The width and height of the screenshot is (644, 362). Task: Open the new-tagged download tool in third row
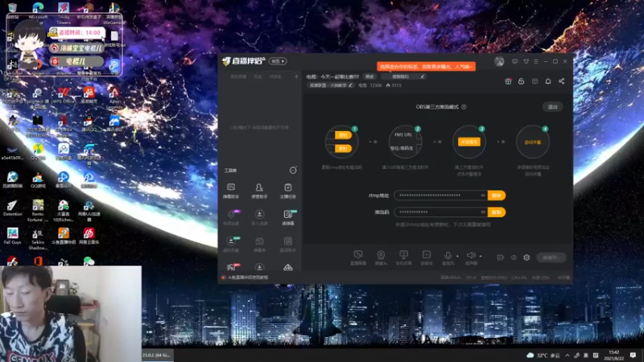pyautogui.click(x=231, y=245)
